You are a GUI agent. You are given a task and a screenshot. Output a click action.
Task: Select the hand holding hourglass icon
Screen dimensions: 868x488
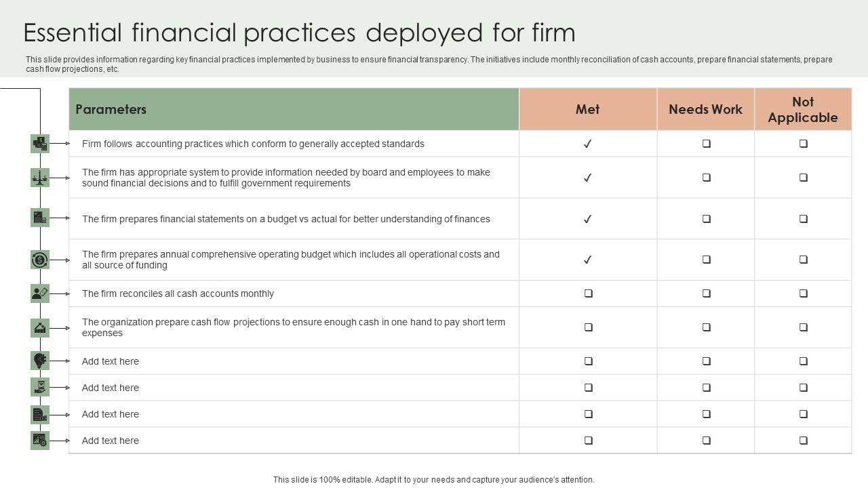pos(40,387)
